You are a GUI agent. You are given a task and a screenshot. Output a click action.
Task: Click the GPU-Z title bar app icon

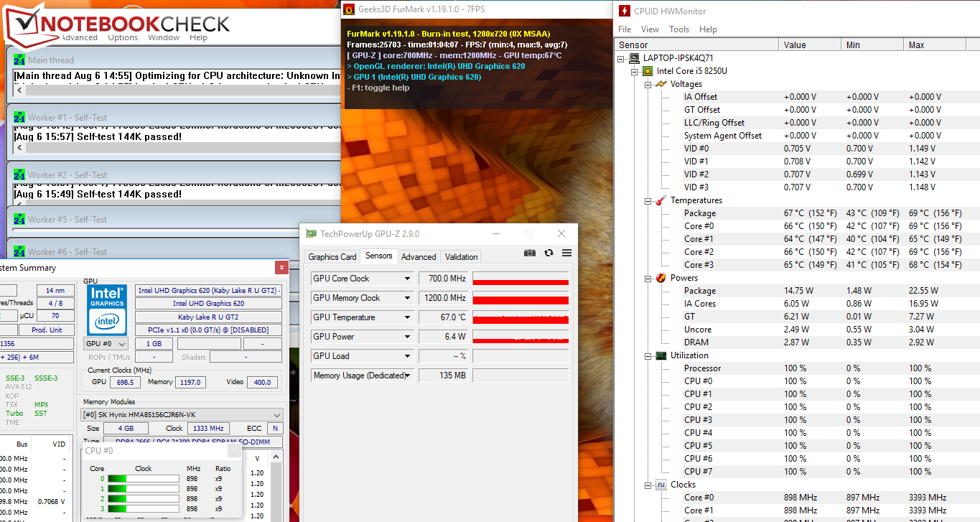point(311,233)
